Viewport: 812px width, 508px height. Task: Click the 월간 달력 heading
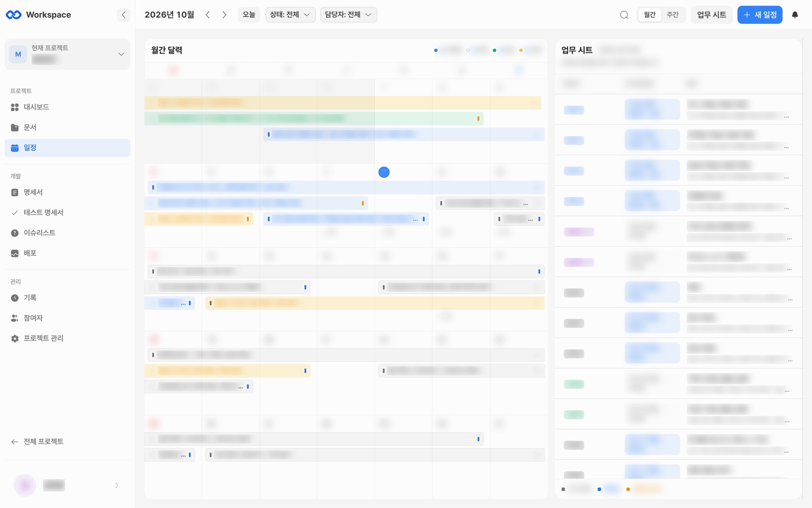click(167, 50)
